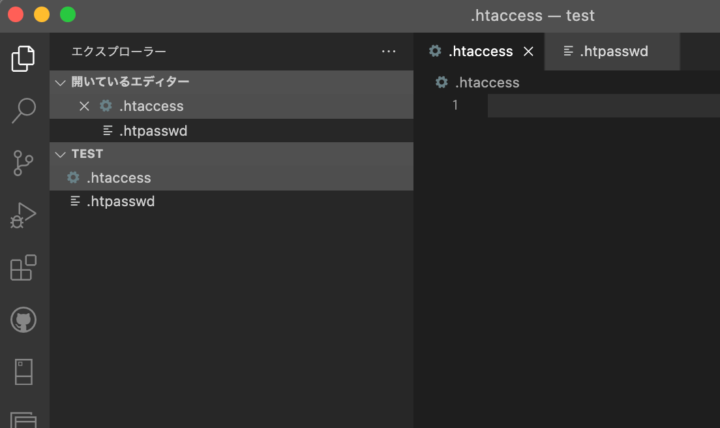Click the yellow minimize window button
Screen dimensions: 720x428
tap(42, 15)
